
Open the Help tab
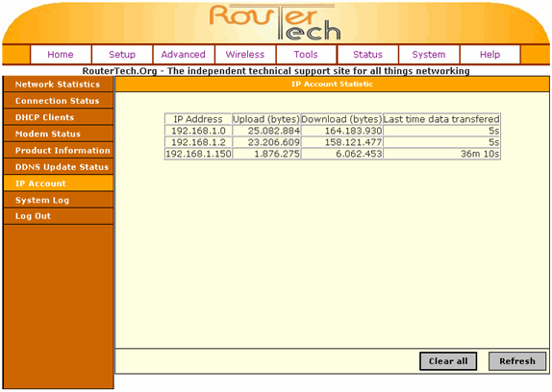point(490,55)
